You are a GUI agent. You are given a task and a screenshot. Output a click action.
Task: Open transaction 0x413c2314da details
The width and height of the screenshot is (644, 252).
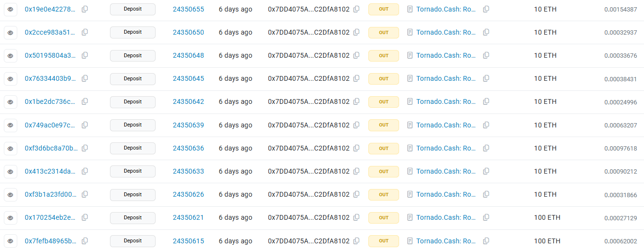pos(50,171)
